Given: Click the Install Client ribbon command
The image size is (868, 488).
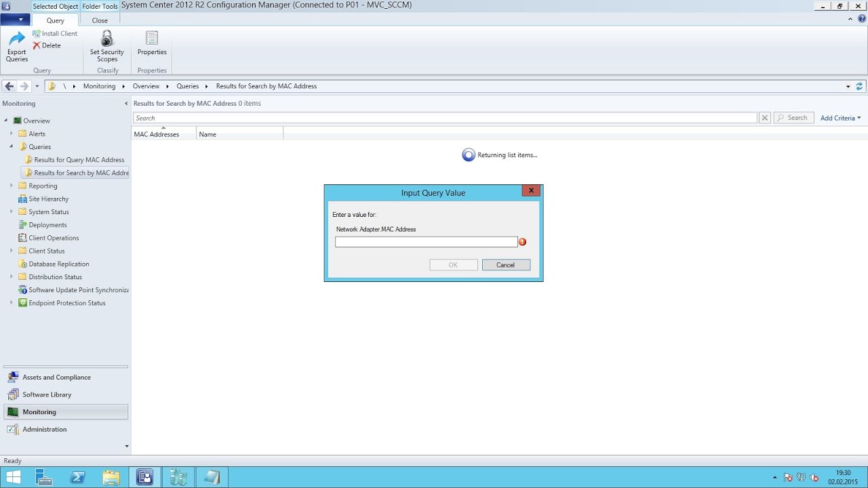Looking at the screenshot, I should tap(55, 33).
